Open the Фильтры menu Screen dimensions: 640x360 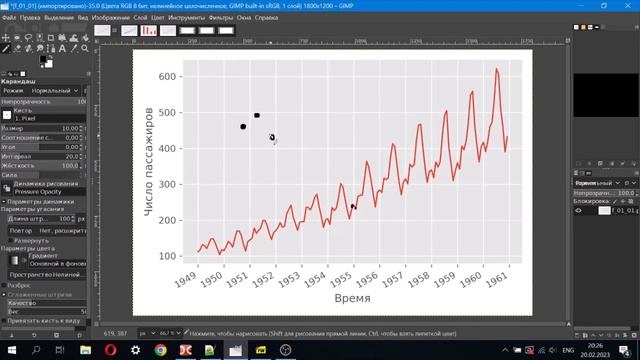pyautogui.click(x=221, y=18)
